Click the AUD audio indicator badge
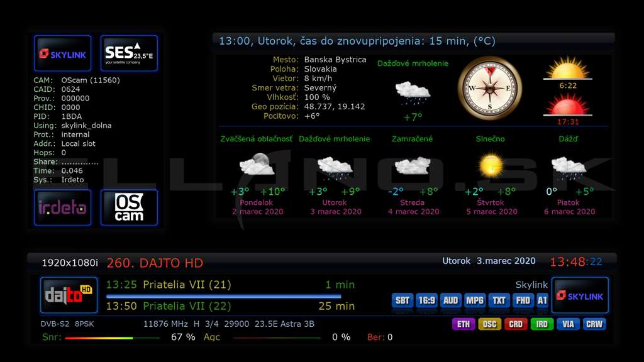 [x=450, y=300]
